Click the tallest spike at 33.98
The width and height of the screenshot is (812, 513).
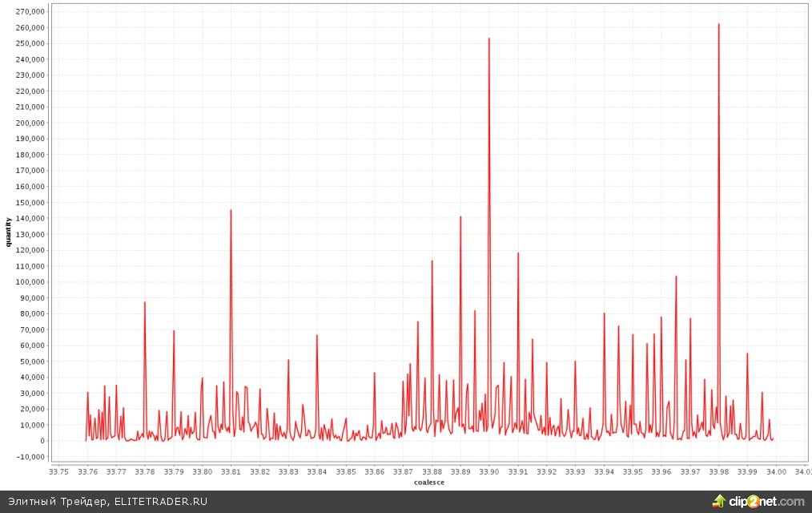pyautogui.click(x=718, y=26)
